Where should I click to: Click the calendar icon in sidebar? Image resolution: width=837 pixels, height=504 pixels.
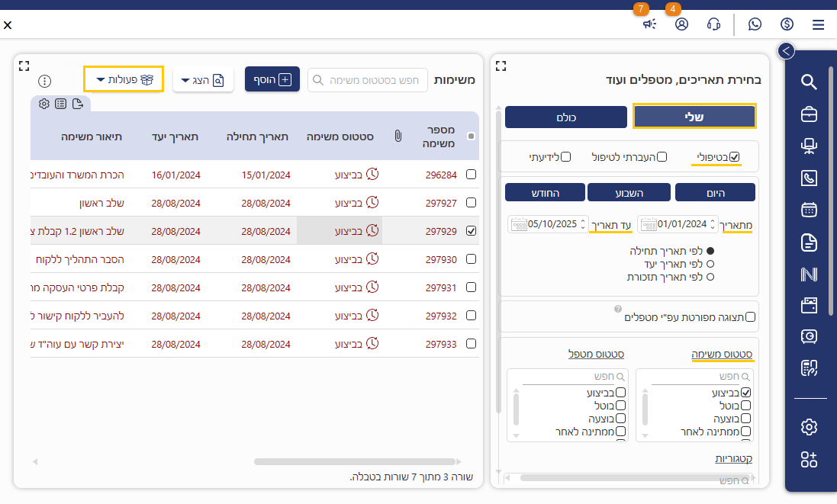coord(809,210)
